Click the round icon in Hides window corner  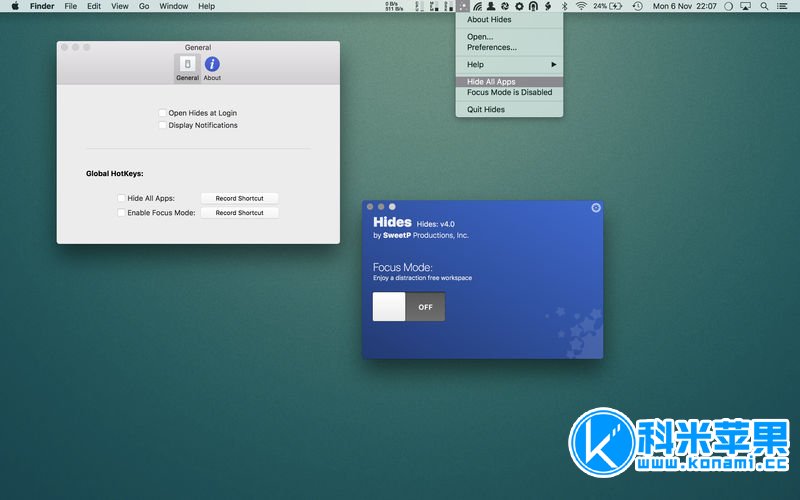point(596,208)
